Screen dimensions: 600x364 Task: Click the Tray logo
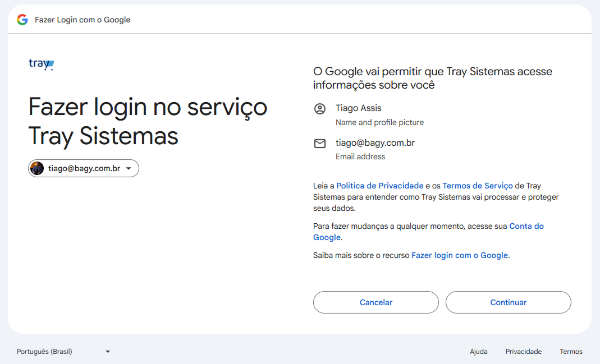42,64
